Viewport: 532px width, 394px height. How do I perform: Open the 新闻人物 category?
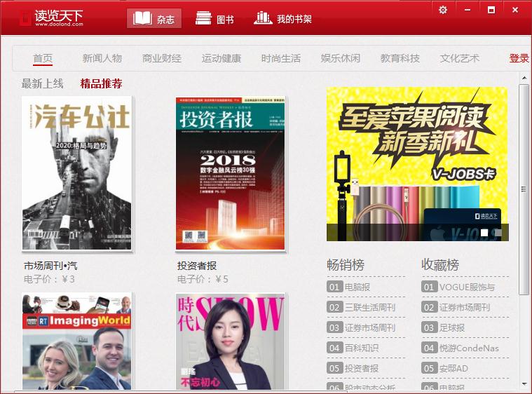point(102,58)
